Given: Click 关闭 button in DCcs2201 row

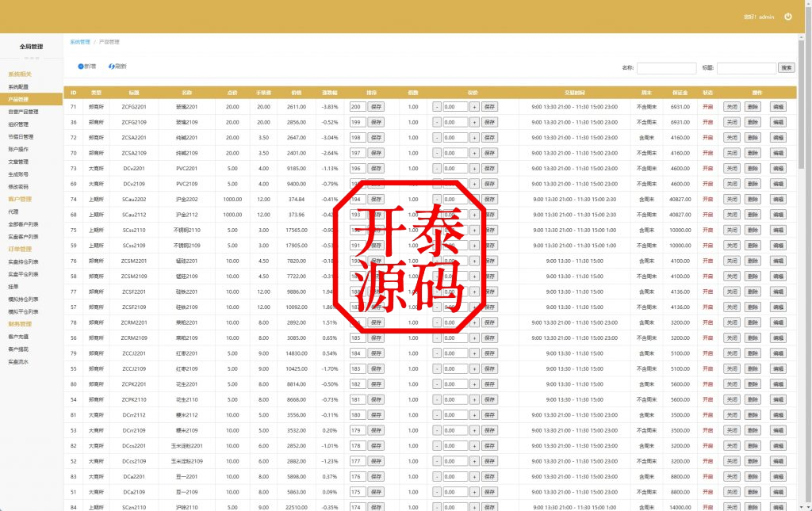Looking at the screenshot, I should [732, 445].
